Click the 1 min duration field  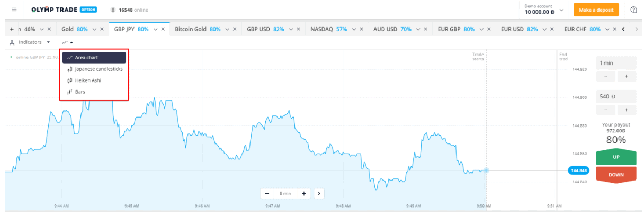pyautogui.click(x=616, y=63)
